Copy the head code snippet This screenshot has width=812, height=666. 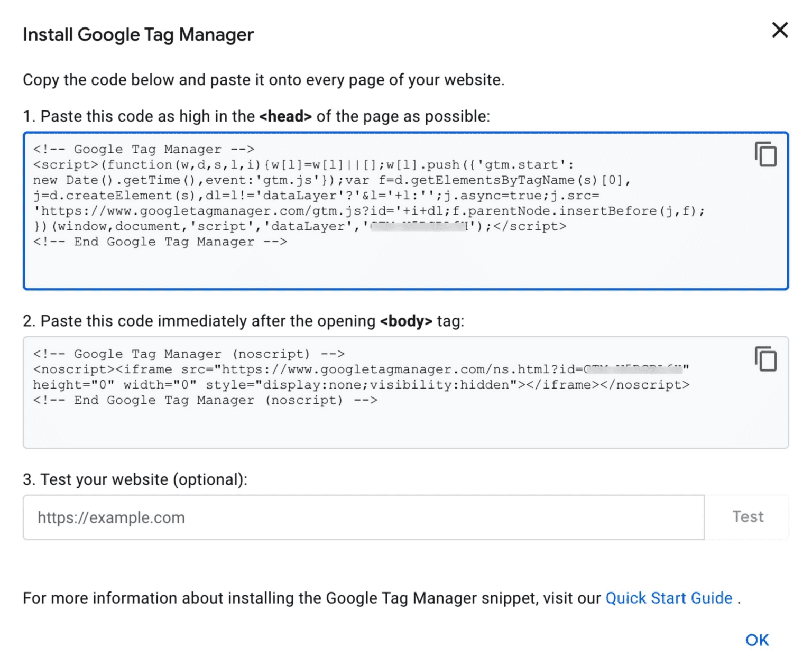[765, 154]
